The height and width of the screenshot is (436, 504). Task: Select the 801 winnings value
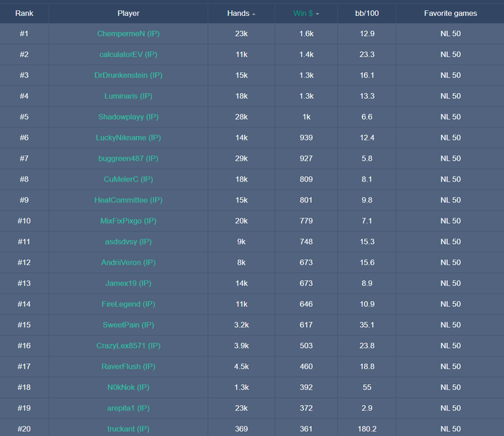pos(306,200)
